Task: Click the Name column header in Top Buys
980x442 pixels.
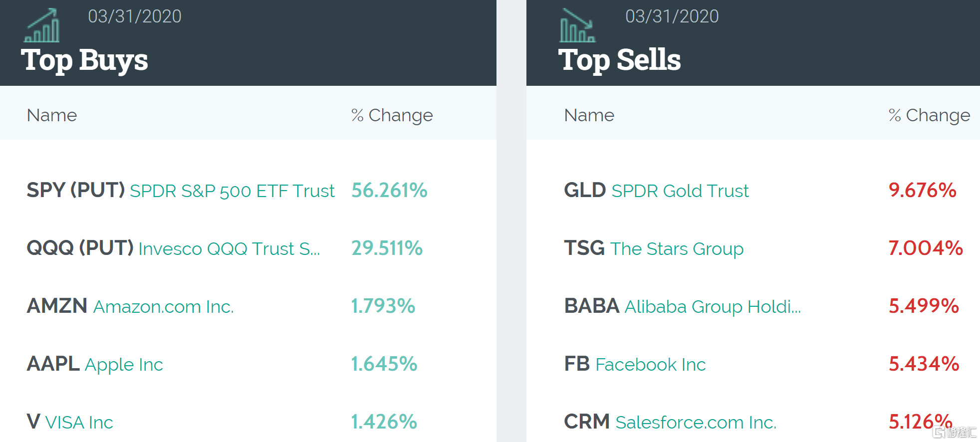Action: (x=52, y=115)
